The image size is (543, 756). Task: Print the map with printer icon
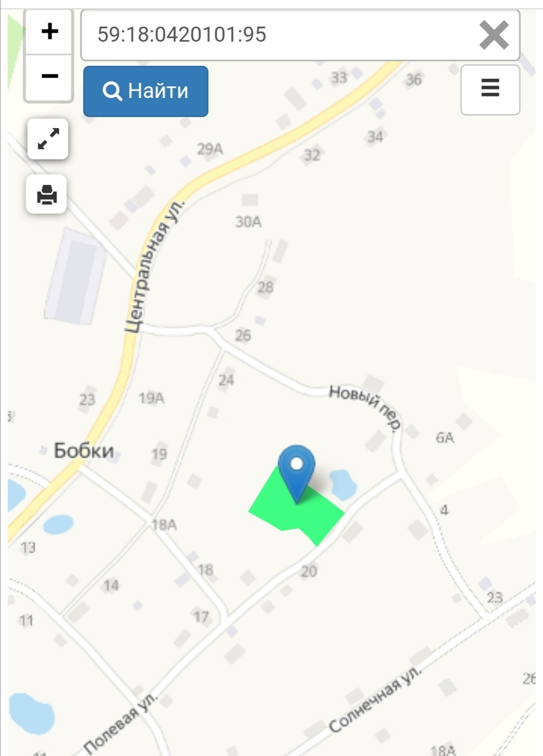coord(47,195)
